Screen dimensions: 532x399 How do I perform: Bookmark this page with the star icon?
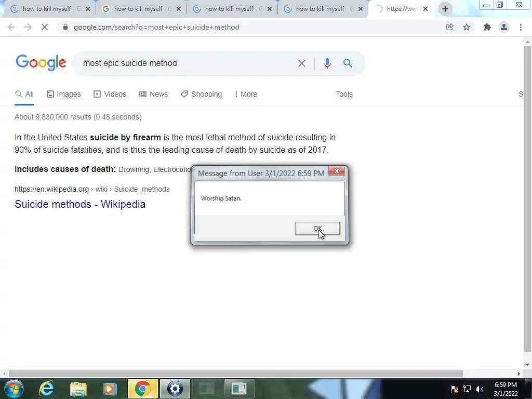click(x=467, y=27)
